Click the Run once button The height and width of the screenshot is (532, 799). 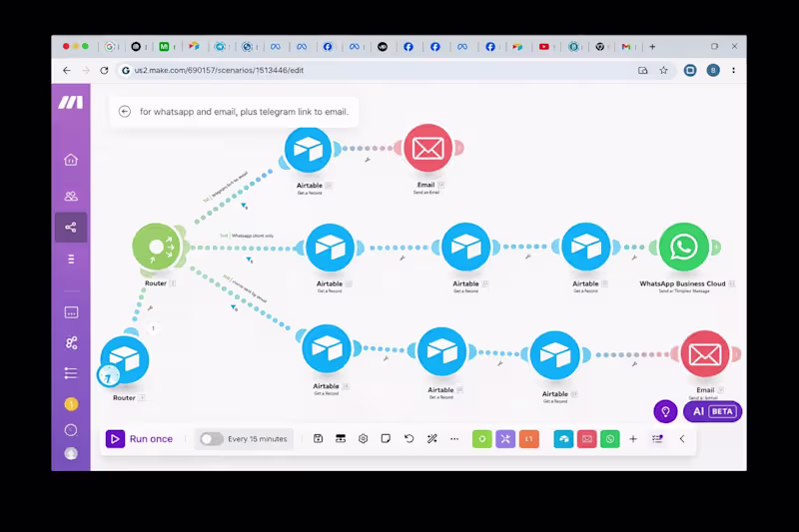click(x=139, y=439)
